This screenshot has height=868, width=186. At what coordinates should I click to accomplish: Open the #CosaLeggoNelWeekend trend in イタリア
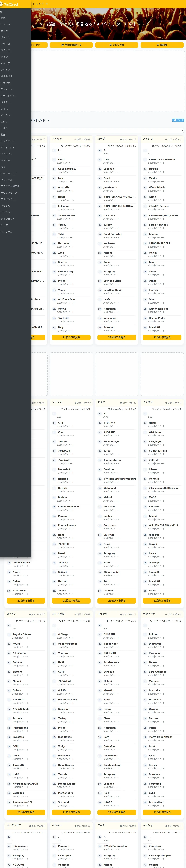[x=164, y=488]
